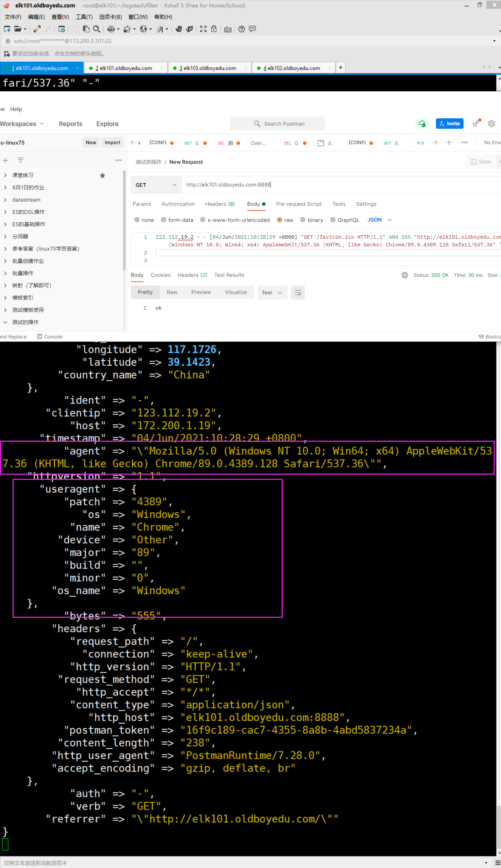
Task: Click the Xshell new session icon
Action: coord(7,29)
